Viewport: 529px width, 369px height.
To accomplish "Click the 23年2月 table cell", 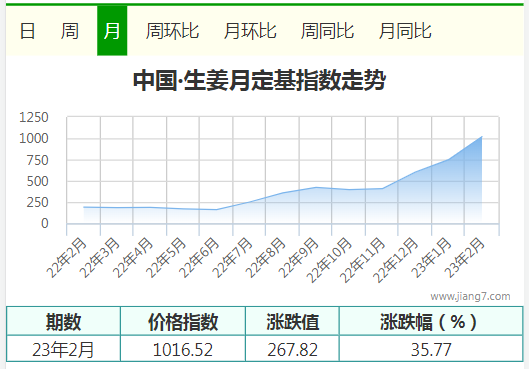I will coord(63,349).
